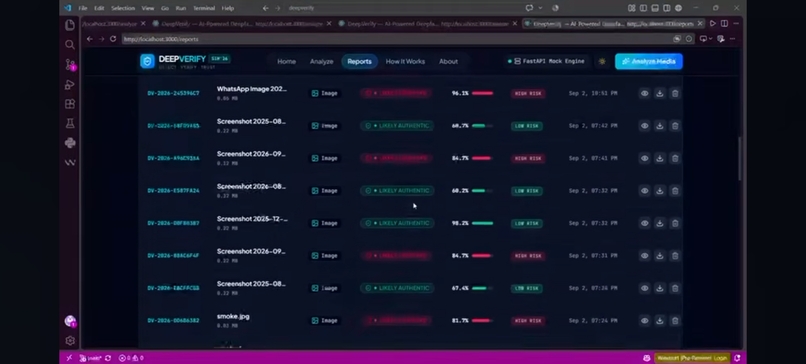Expand the Copilot chat dropdown arrow in title bar
The image size is (806, 364).
point(540,8)
